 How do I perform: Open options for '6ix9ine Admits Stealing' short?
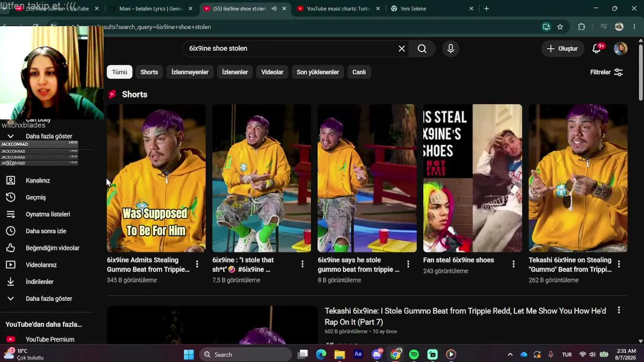coord(197,264)
